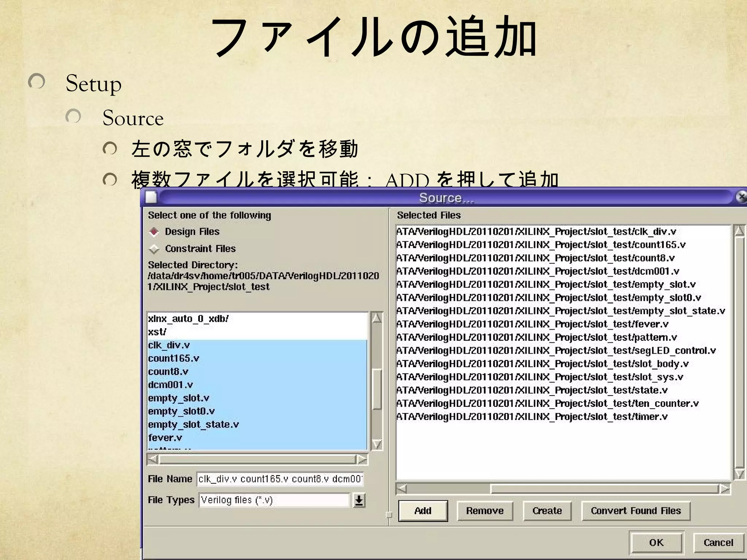This screenshot has width=747, height=560.
Task: Click directory list scroll-right arrow
Action: (x=362, y=459)
